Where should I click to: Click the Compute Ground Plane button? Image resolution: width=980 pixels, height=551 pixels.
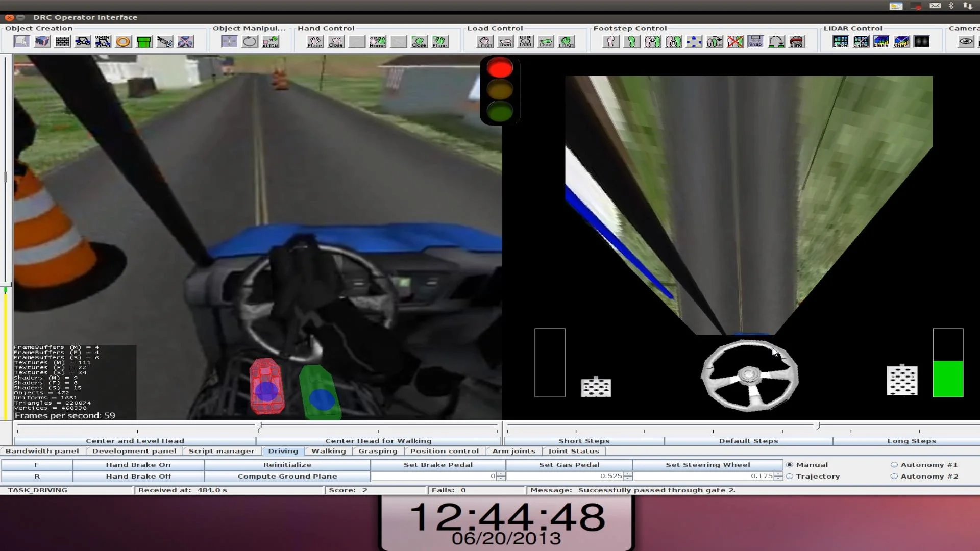click(x=287, y=476)
